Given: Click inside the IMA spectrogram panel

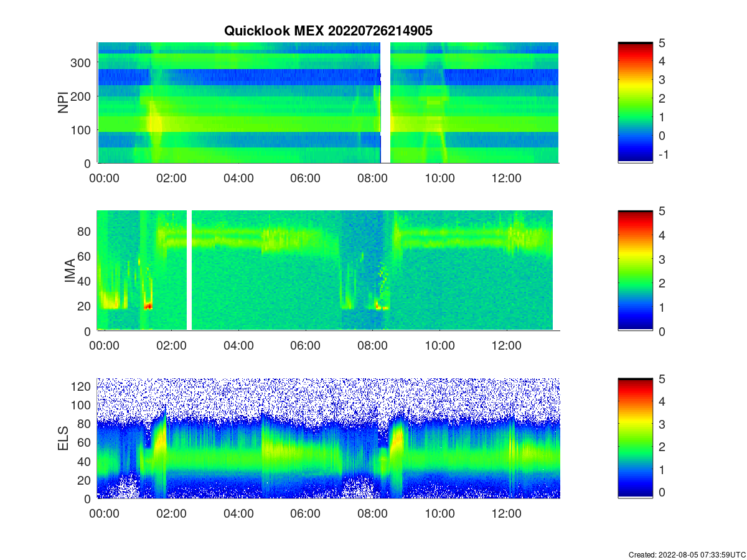Looking at the screenshot, I should tap(328, 270).
